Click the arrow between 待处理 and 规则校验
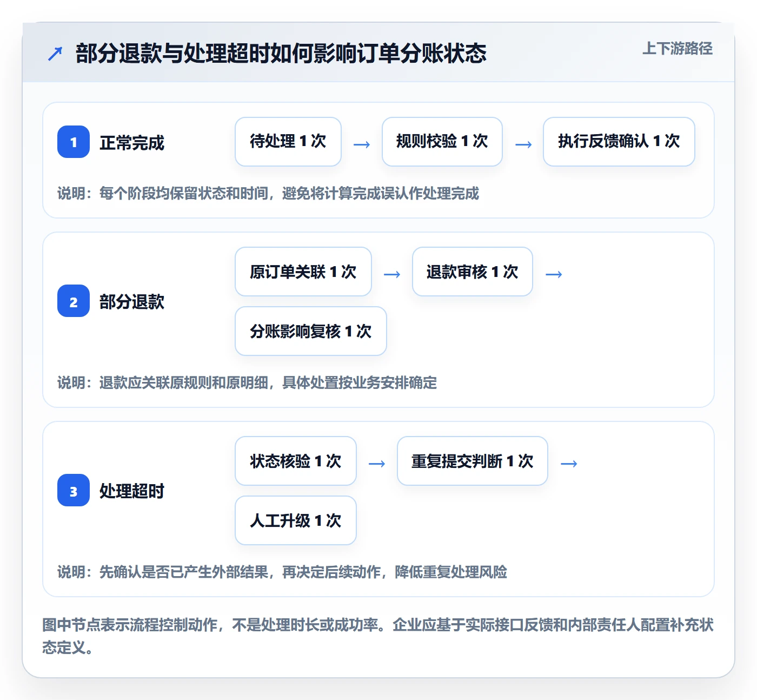 (362, 144)
